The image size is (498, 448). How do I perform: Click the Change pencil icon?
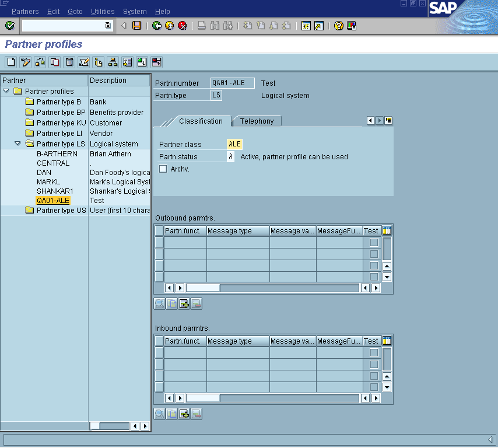tap(26, 62)
